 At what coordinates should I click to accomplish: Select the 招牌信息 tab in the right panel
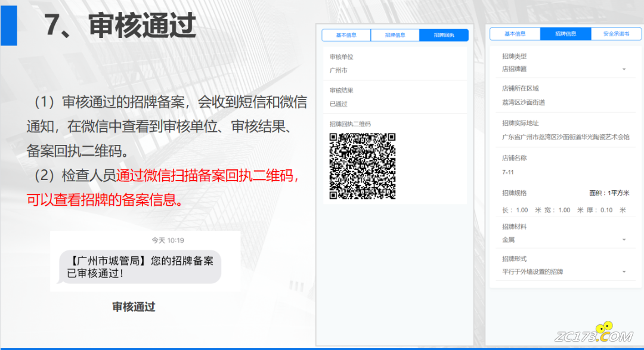(x=565, y=33)
